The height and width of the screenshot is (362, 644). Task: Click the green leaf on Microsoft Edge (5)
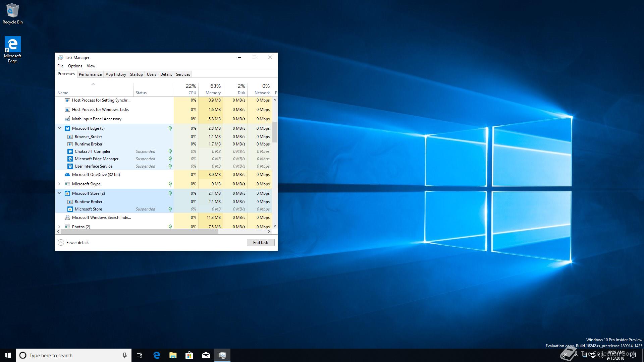pyautogui.click(x=170, y=128)
